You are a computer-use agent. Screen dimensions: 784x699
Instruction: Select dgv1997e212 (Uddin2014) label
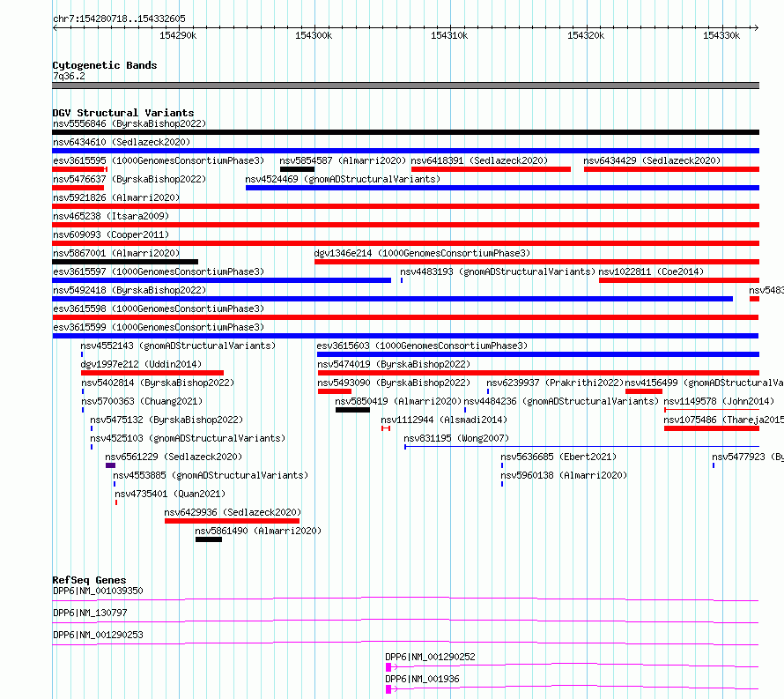pyautogui.click(x=141, y=364)
